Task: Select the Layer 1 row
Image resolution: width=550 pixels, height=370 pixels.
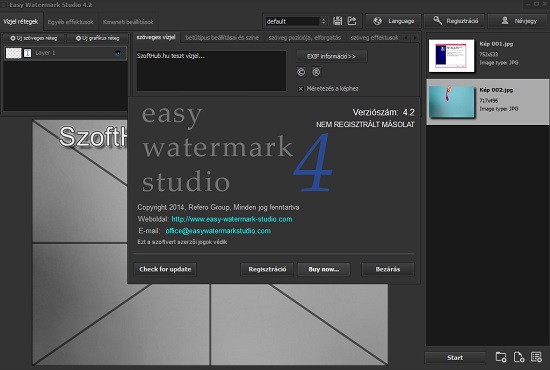Action: (66, 53)
